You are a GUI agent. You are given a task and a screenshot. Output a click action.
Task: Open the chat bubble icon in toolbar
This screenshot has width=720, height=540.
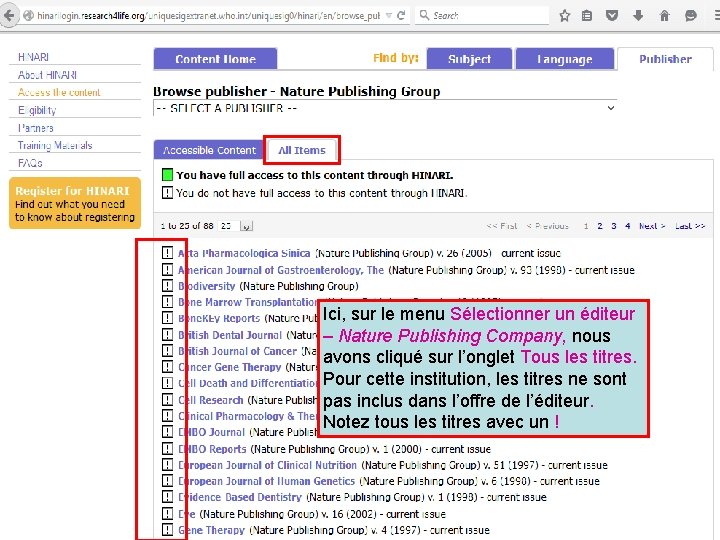(691, 16)
